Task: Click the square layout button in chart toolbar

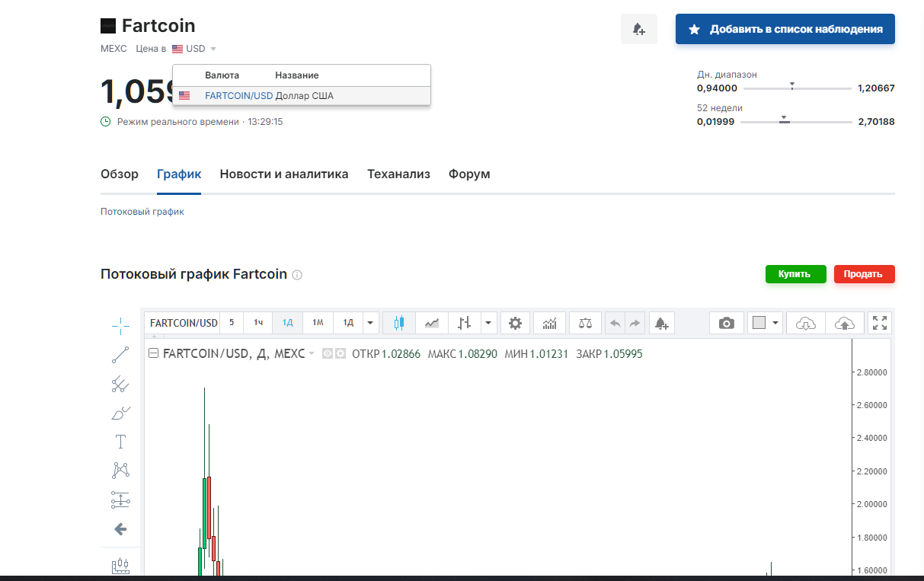Action: [x=759, y=323]
